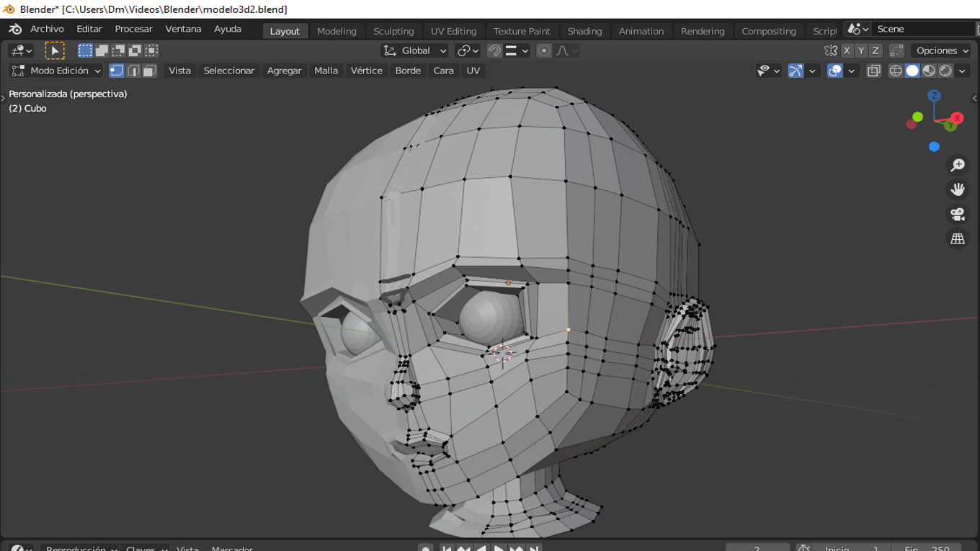Select rendered viewport shading
The width and height of the screenshot is (980, 551).
[x=945, y=71]
